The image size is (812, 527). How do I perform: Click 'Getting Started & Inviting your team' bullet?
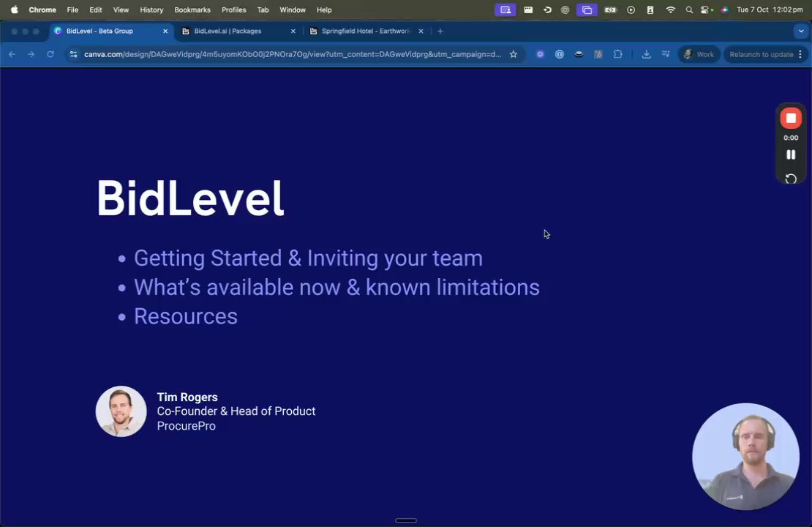[x=308, y=258]
